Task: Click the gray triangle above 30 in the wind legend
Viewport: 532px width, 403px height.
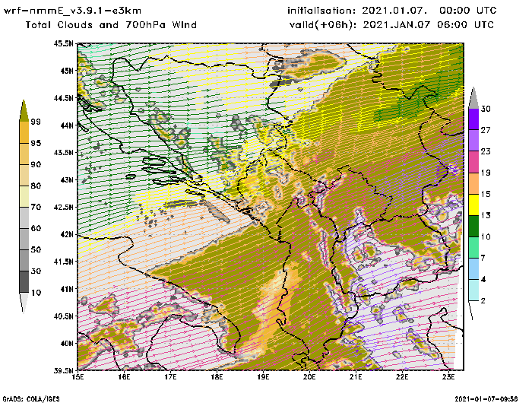Action: (473, 98)
